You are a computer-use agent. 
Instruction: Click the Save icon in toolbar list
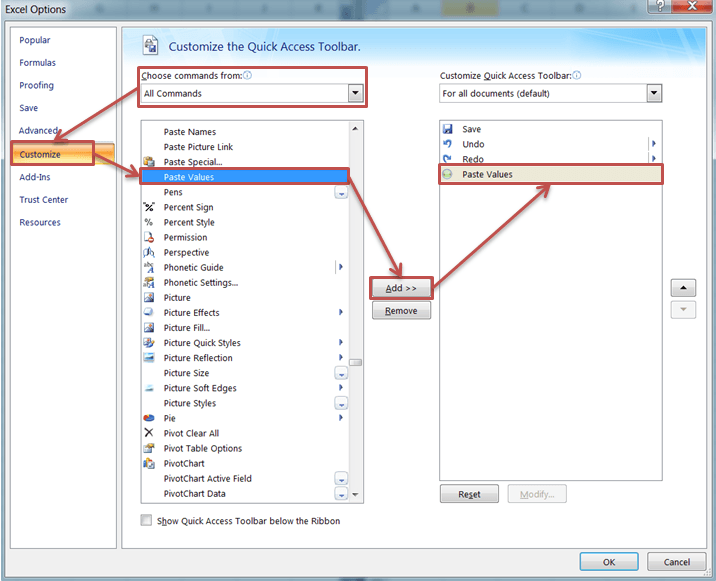click(447, 129)
